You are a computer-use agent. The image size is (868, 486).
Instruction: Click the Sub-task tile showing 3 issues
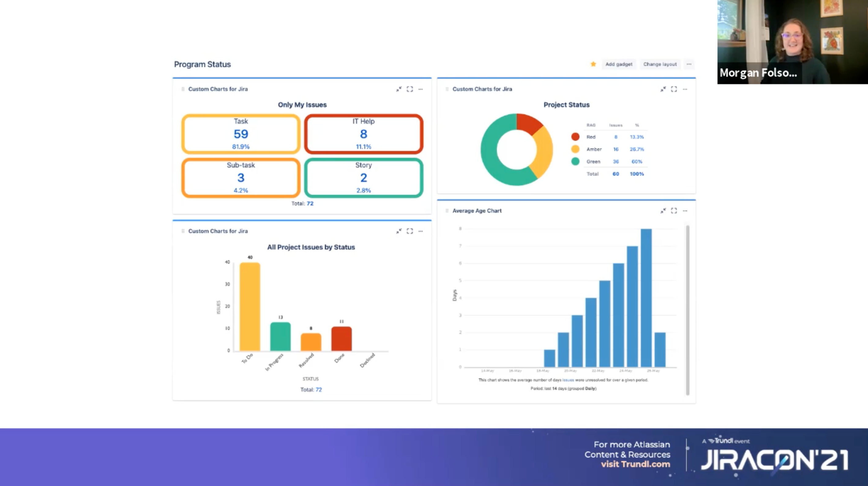pos(241,178)
